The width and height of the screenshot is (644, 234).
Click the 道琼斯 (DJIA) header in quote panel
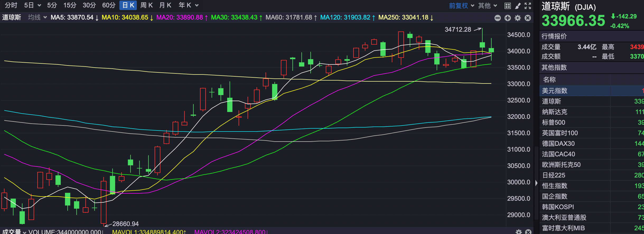[569, 7]
